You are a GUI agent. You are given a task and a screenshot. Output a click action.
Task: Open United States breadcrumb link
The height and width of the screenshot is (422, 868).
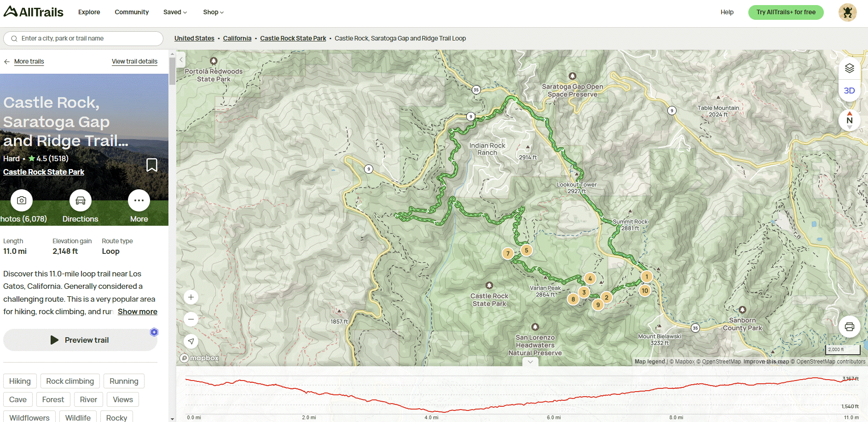pos(194,38)
